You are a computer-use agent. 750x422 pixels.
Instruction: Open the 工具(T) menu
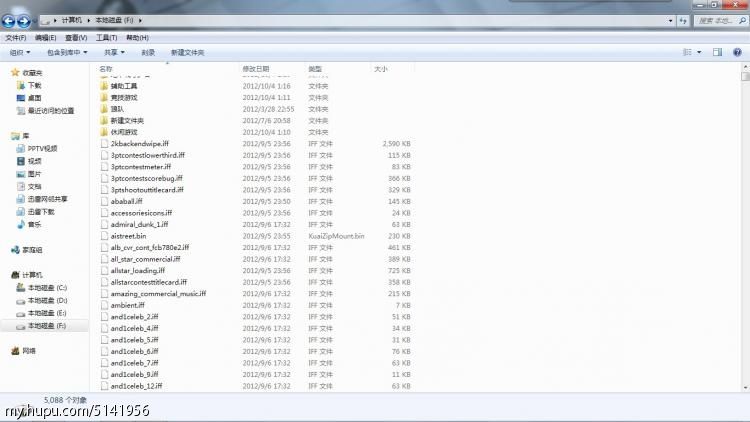106,37
